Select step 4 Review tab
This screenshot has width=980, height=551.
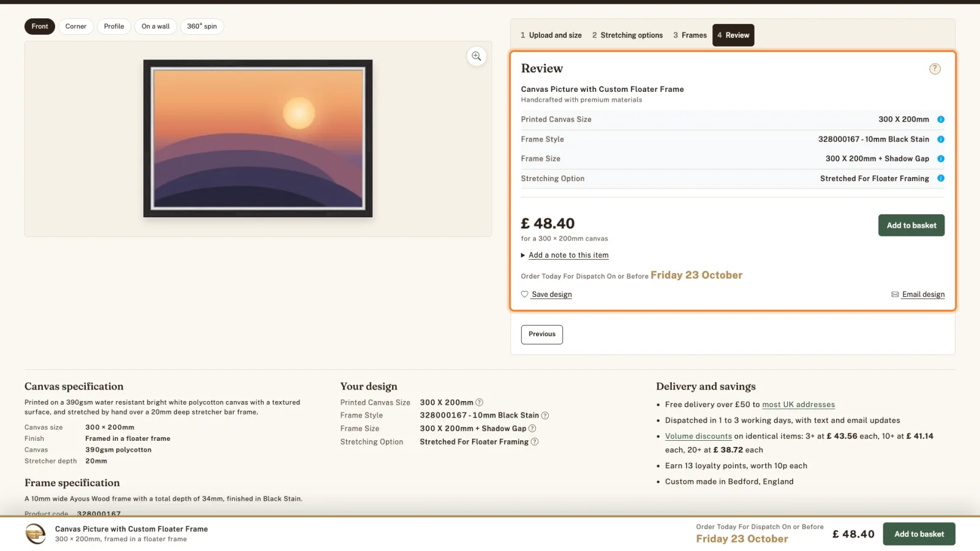click(x=733, y=36)
